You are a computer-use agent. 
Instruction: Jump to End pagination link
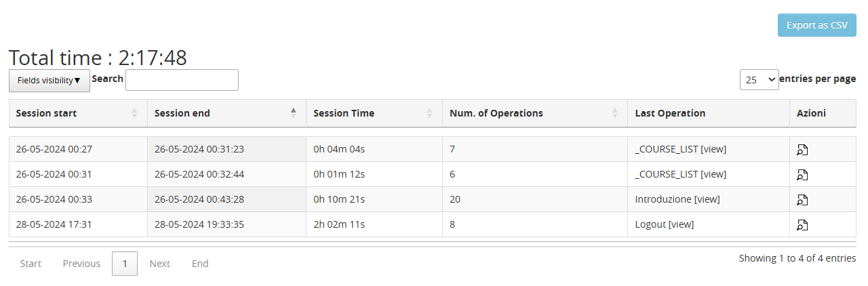(200, 264)
